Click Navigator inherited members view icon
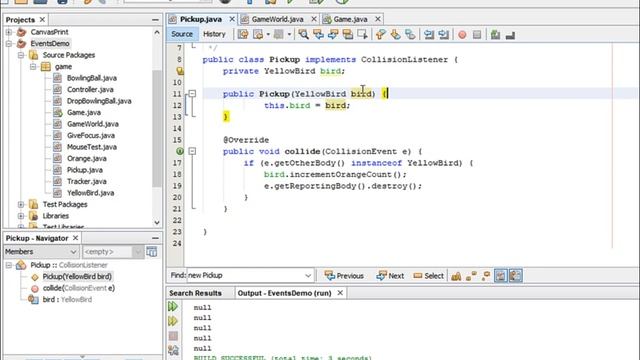Image resolution: width=640 pixels, height=360 pixels. (x=151, y=252)
